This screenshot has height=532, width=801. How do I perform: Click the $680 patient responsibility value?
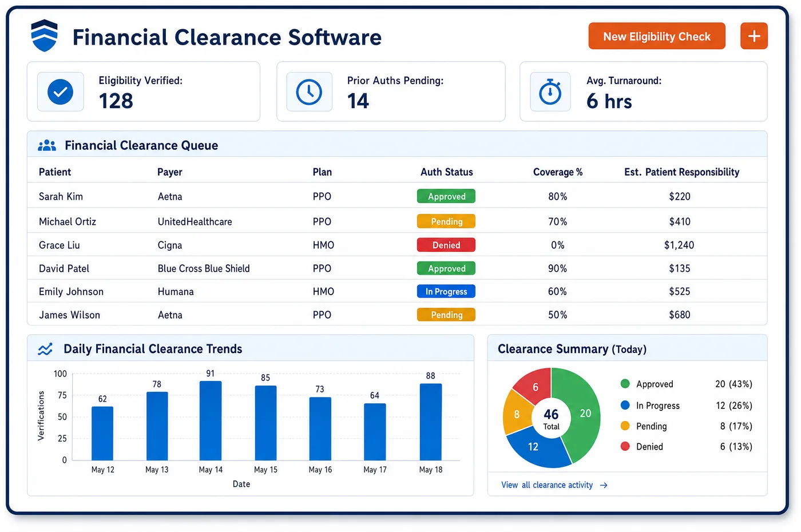[680, 315]
